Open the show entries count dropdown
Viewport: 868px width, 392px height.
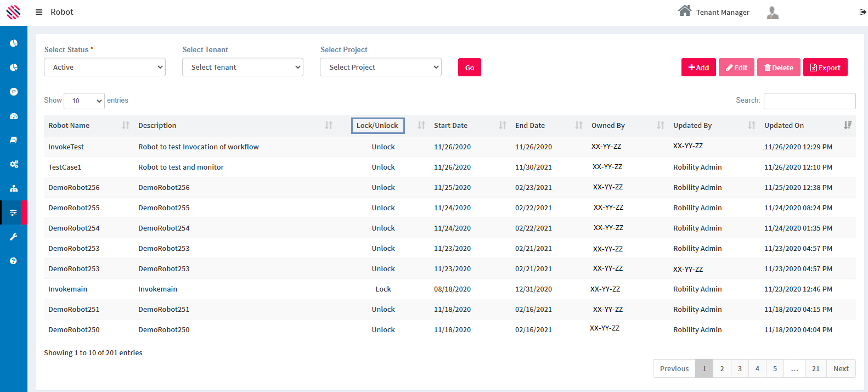coord(84,101)
